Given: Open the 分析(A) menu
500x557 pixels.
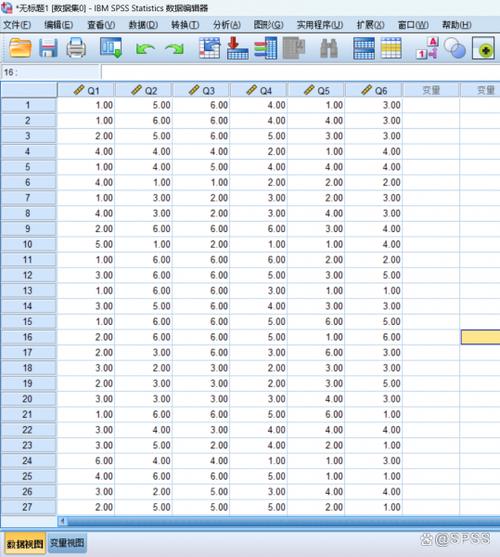Looking at the screenshot, I should [227, 25].
